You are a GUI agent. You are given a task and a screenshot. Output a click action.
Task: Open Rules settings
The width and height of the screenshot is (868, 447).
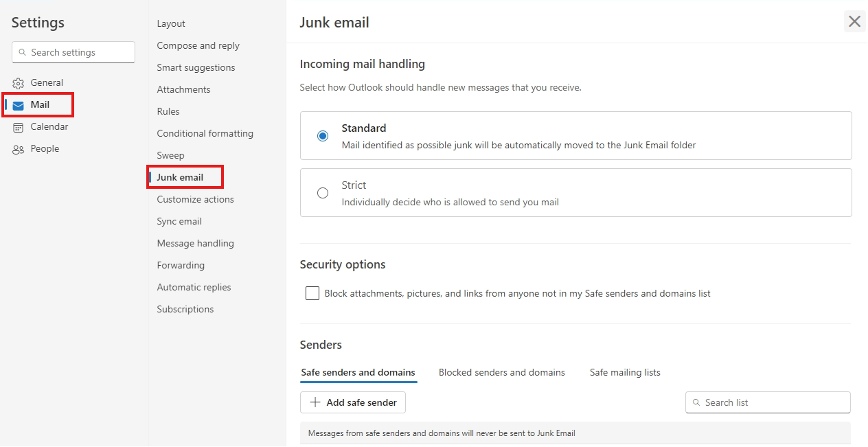coord(168,111)
